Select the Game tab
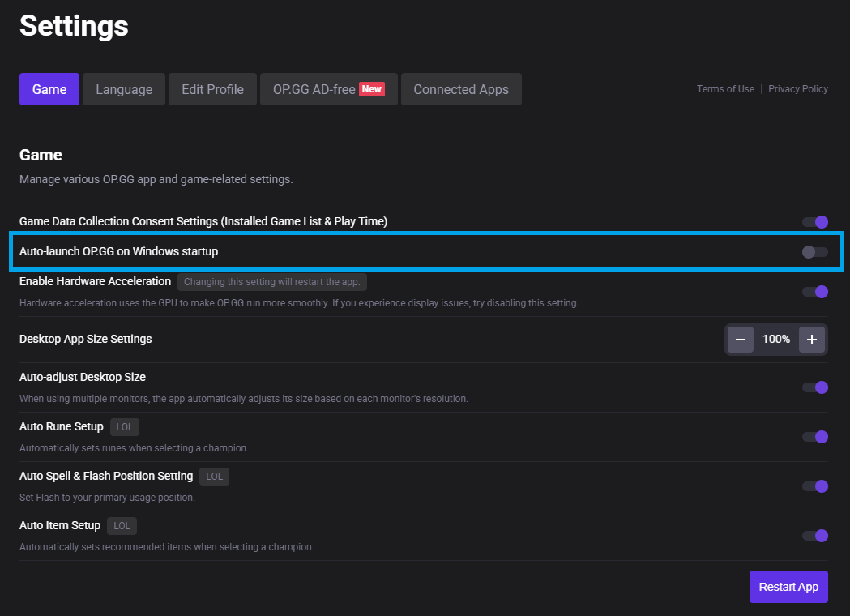Screen dimensions: 850x616 coord(49,89)
